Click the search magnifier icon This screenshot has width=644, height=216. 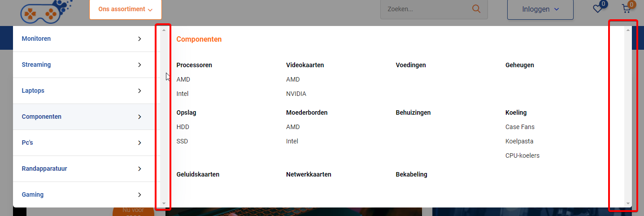(x=476, y=9)
